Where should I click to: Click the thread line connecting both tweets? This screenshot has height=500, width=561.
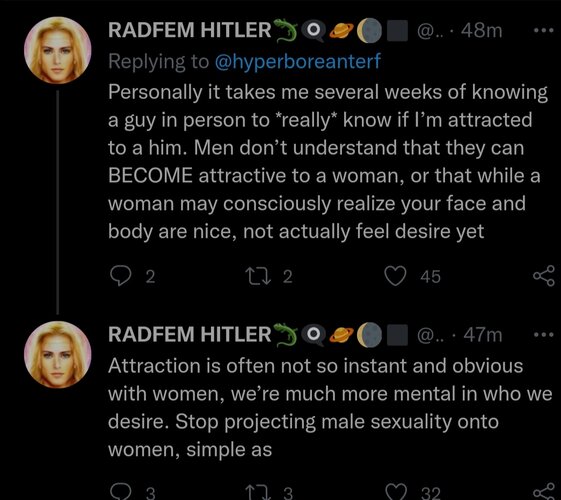(58, 202)
